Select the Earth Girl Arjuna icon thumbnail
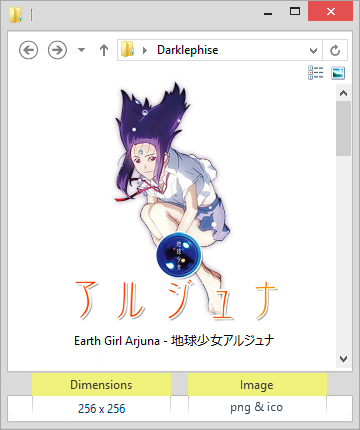 tap(175, 201)
